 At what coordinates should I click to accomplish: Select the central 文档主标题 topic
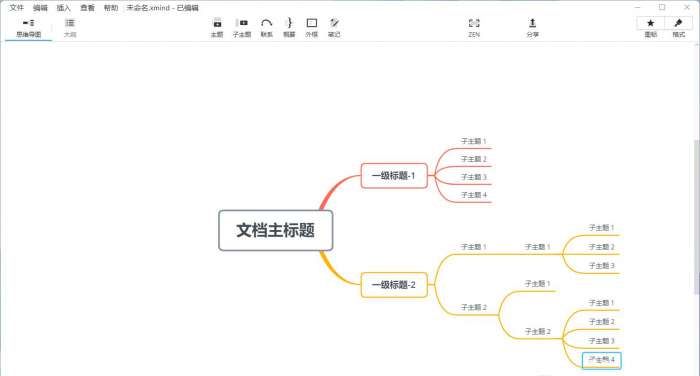point(275,230)
